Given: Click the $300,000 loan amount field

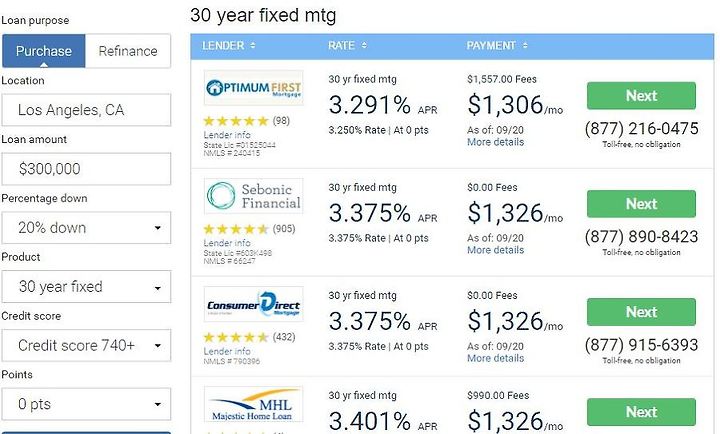Looking at the screenshot, I should (x=86, y=169).
